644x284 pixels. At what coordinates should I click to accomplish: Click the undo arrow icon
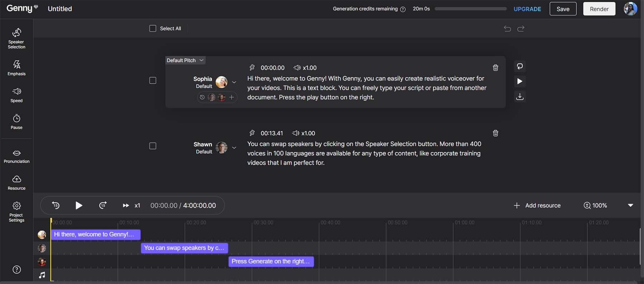[x=507, y=29]
